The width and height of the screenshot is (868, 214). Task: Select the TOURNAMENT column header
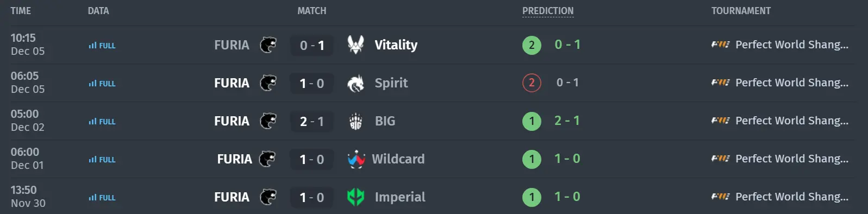click(741, 11)
